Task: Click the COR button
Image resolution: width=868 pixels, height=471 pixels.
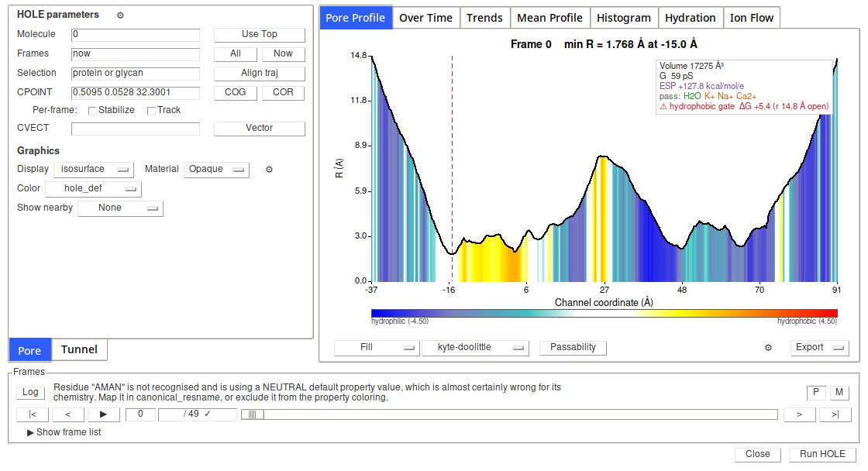Action: [x=283, y=92]
